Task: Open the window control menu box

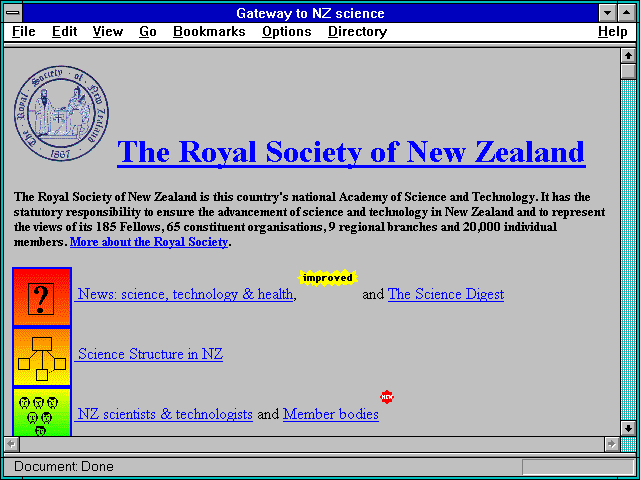Action: 13,13
